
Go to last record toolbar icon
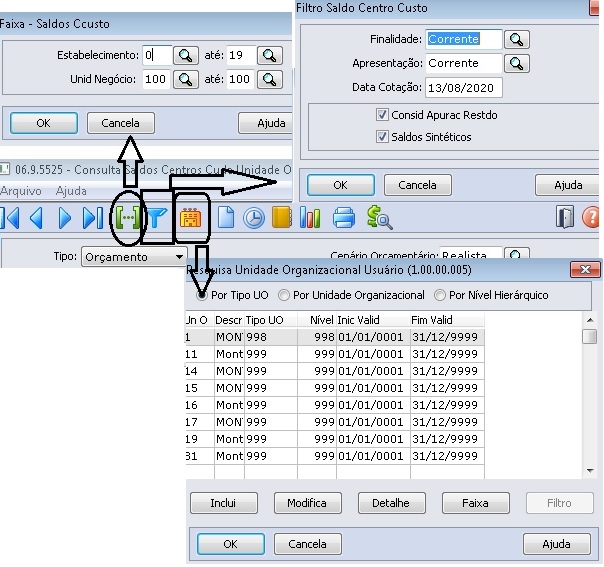pyautogui.click(x=93, y=218)
